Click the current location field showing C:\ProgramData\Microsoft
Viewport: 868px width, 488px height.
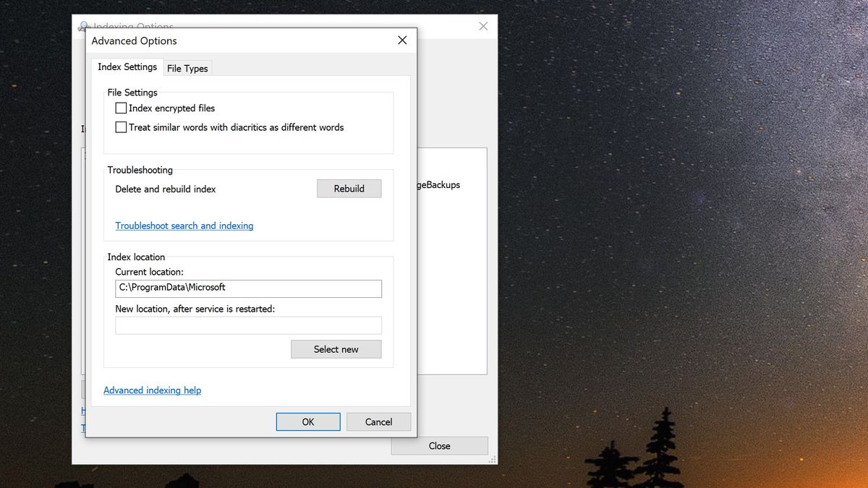[248, 288]
